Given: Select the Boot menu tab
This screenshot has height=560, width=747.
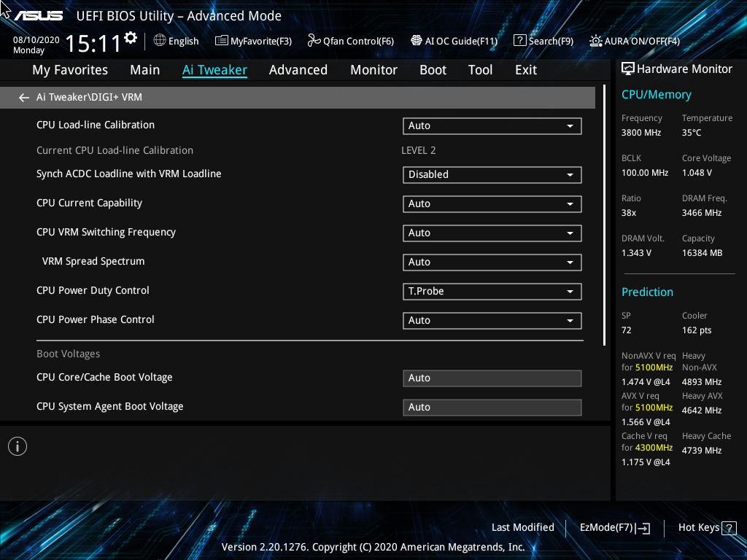Looking at the screenshot, I should [433, 69].
